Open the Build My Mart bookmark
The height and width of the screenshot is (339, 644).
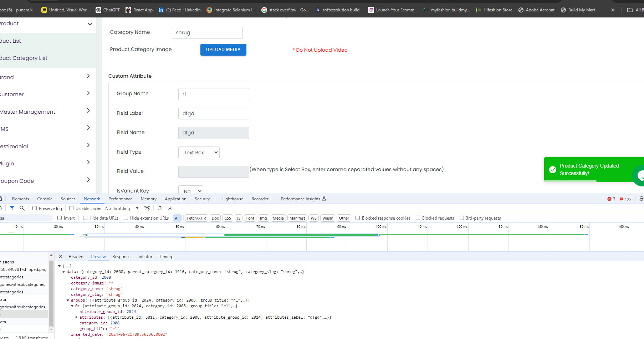tap(578, 10)
